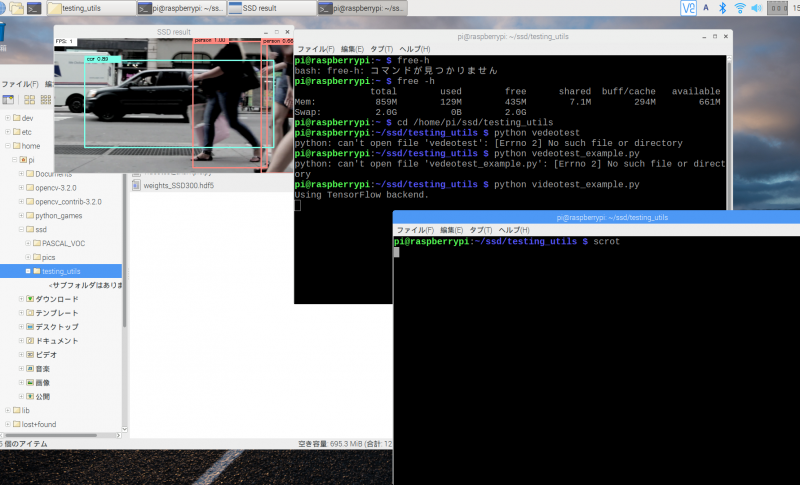This screenshot has height=485, width=800.
Task: Open 編集(E) menu in the back terminal window
Action: pyautogui.click(x=352, y=49)
